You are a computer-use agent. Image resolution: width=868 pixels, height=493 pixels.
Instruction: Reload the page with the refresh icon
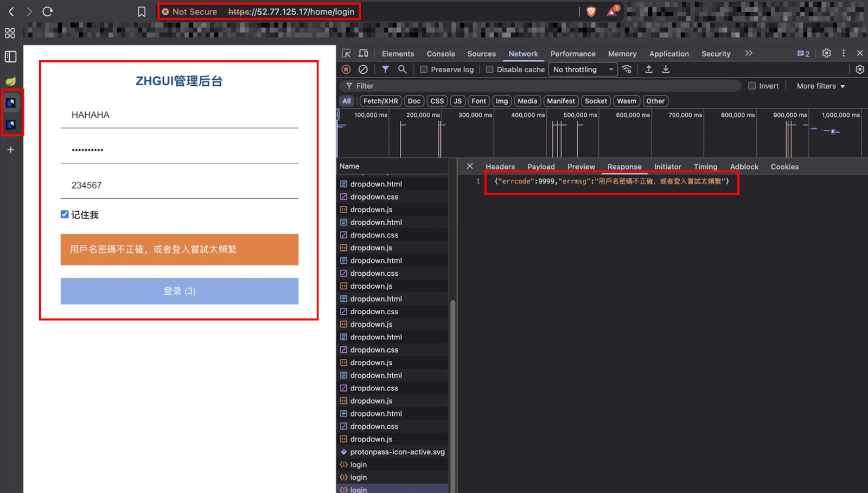[48, 11]
